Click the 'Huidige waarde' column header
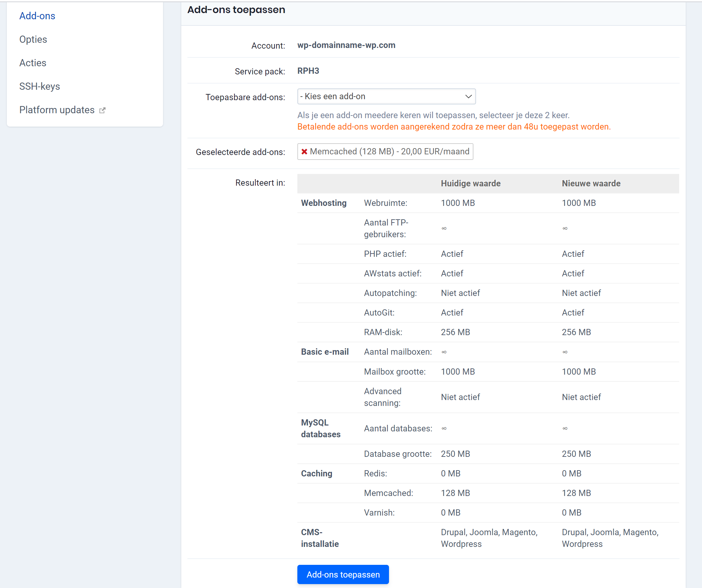 click(470, 183)
